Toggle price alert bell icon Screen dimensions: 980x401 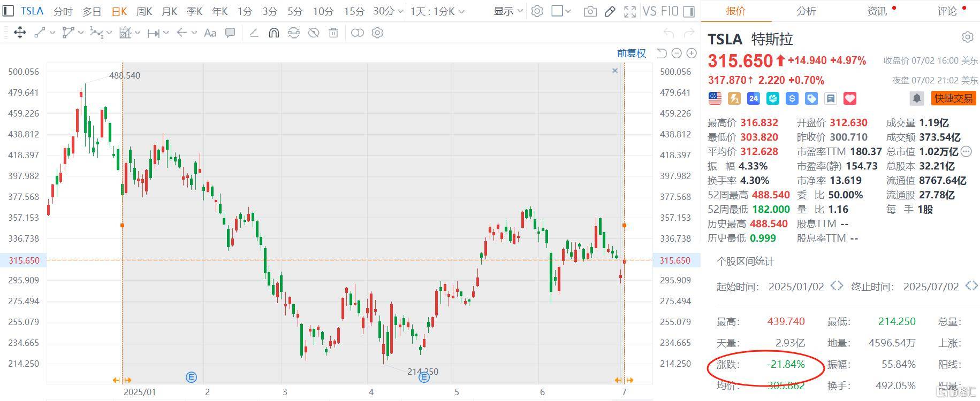tap(917, 98)
